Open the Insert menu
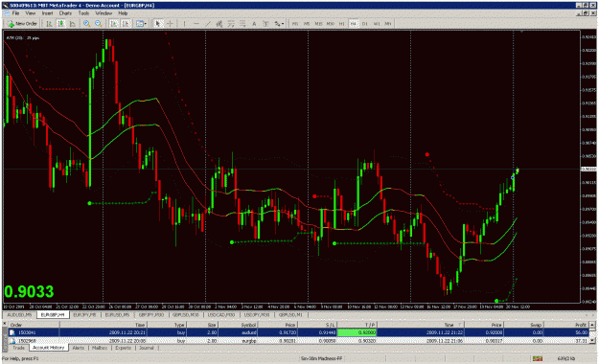 click(x=47, y=13)
